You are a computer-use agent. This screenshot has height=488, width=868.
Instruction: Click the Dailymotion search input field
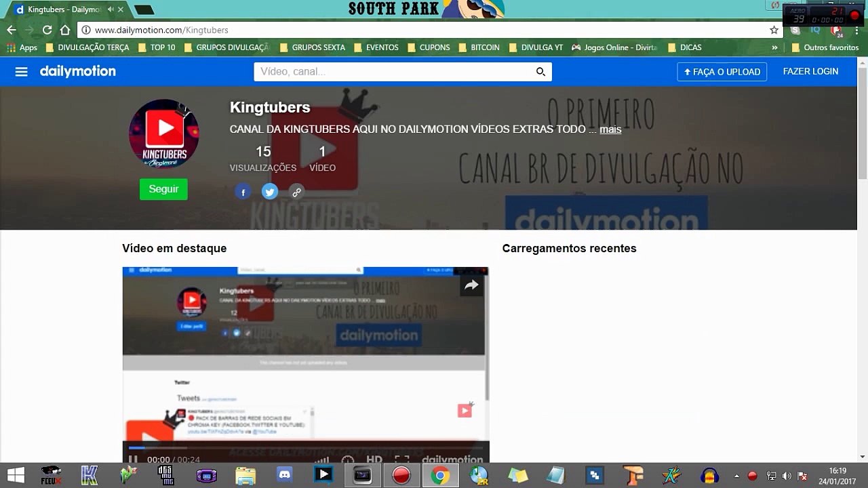pos(403,72)
